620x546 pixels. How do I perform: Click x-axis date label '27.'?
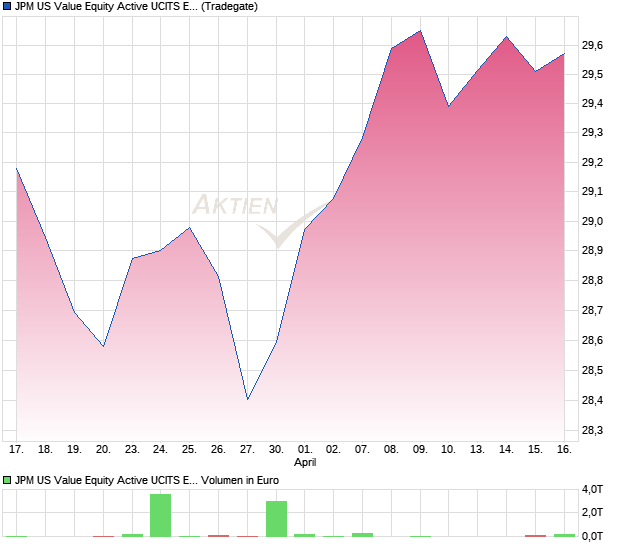click(x=248, y=450)
